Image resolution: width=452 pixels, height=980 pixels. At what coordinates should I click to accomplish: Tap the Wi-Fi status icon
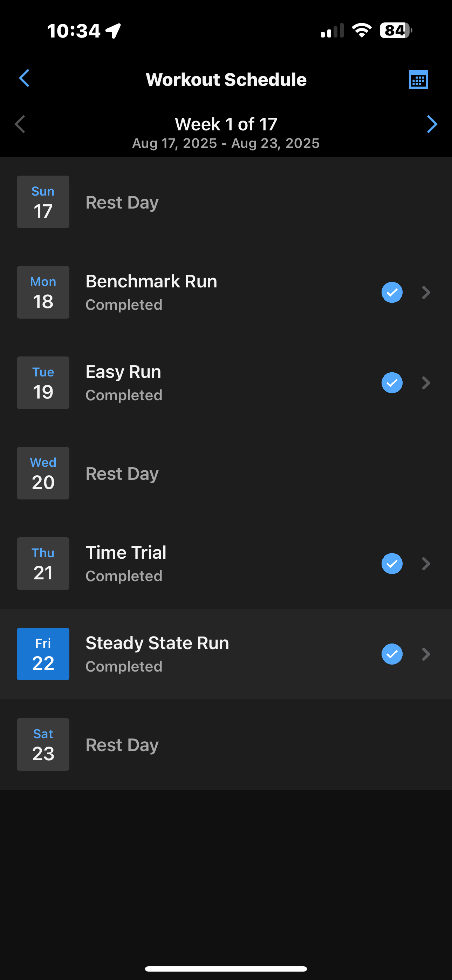click(362, 30)
